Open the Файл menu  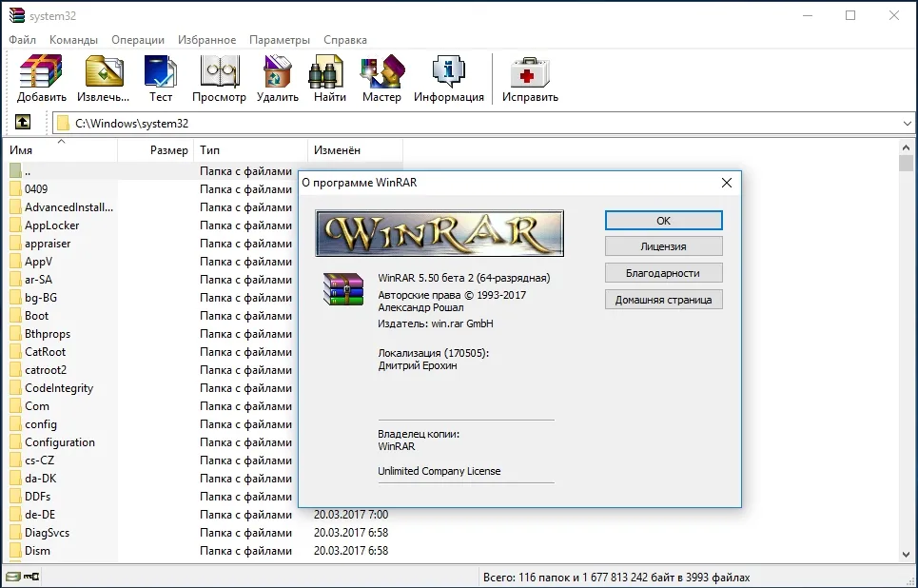[x=22, y=40]
